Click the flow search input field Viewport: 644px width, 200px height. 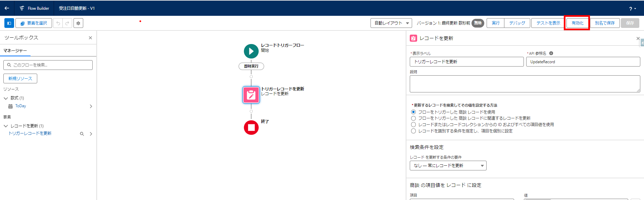click(x=48, y=65)
